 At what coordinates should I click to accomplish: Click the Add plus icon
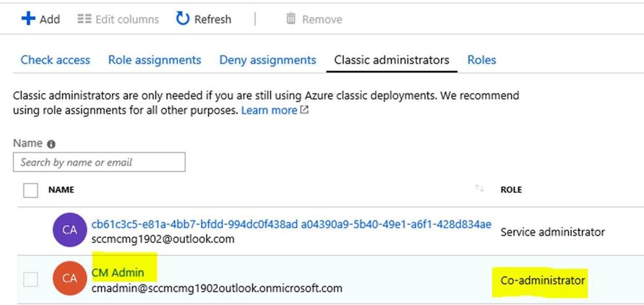point(28,19)
